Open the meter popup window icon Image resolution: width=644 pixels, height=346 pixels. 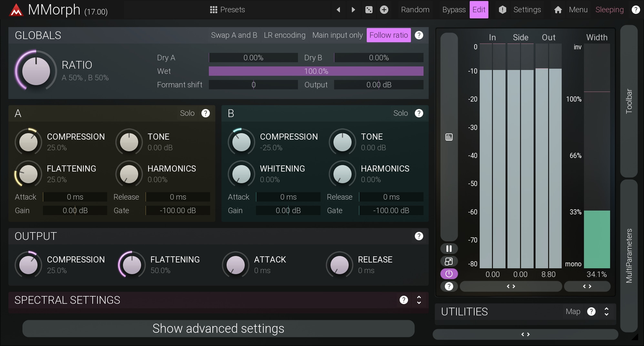pyautogui.click(x=449, y=261)
